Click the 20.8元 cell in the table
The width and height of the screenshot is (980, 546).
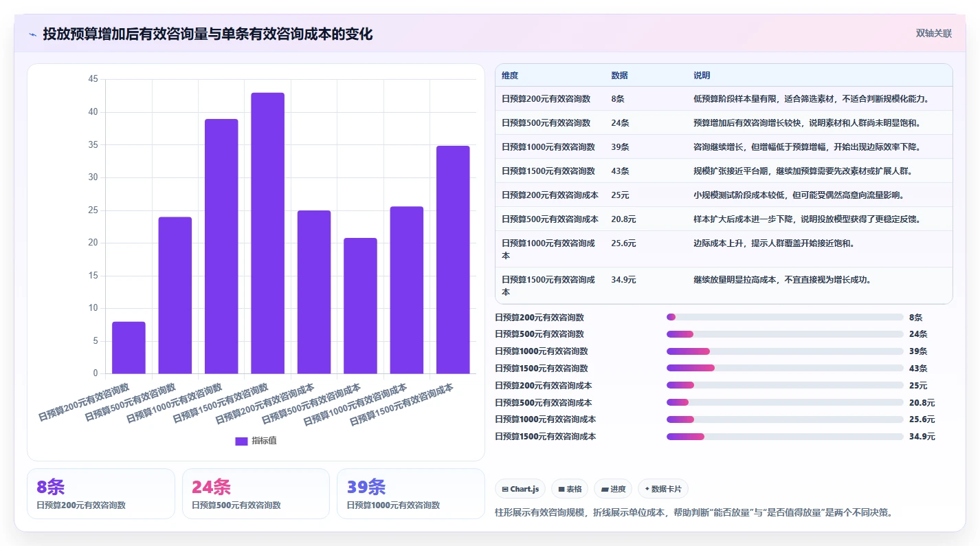(x=623, y=219)
